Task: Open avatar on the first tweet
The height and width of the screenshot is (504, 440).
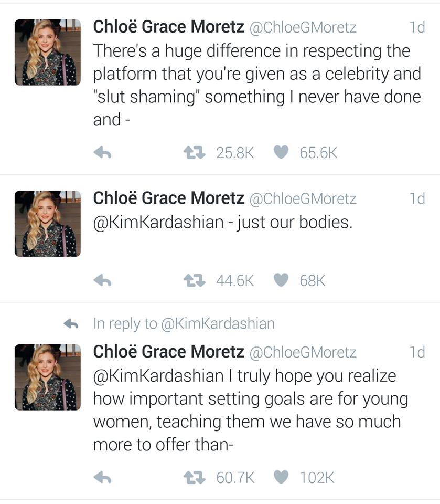Action: [x=48, y=52]
